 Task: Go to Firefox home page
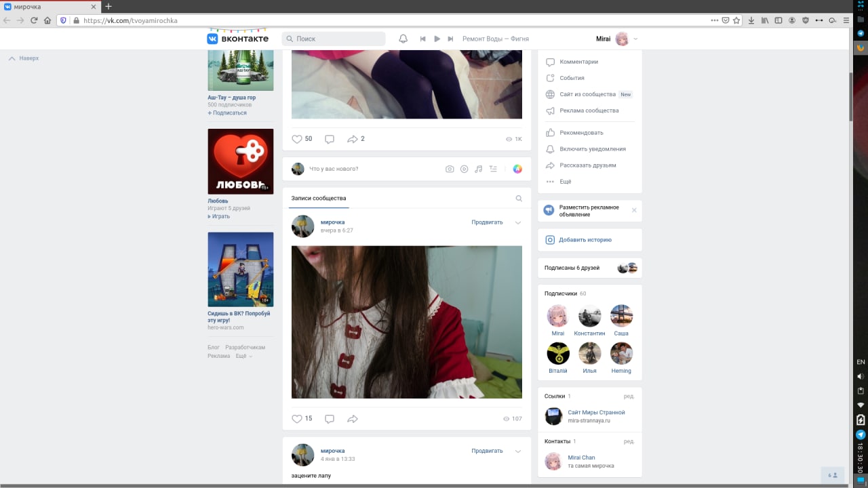(47, 20)
